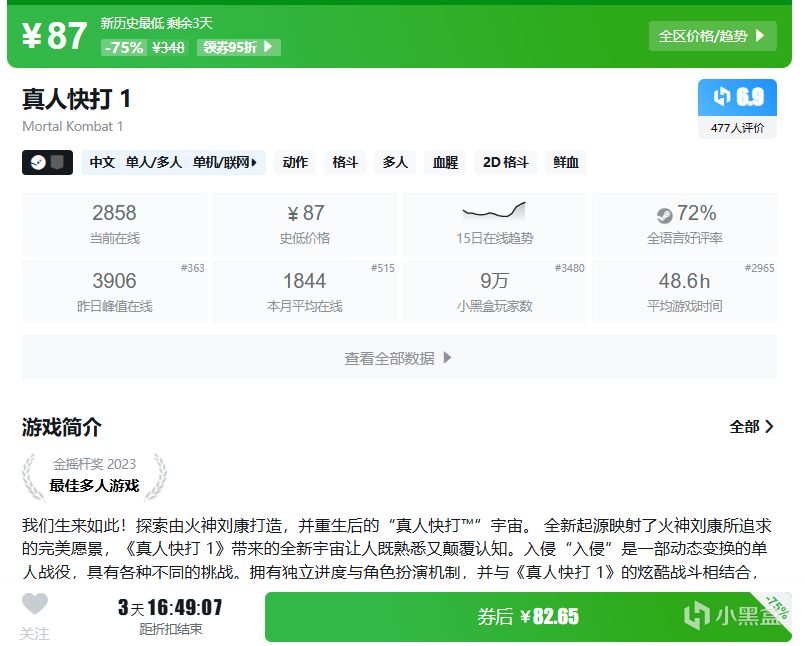805x646 pixels.
Task: Click the Mortal Kombat 1 subtitle
Action: click(72, 126)
